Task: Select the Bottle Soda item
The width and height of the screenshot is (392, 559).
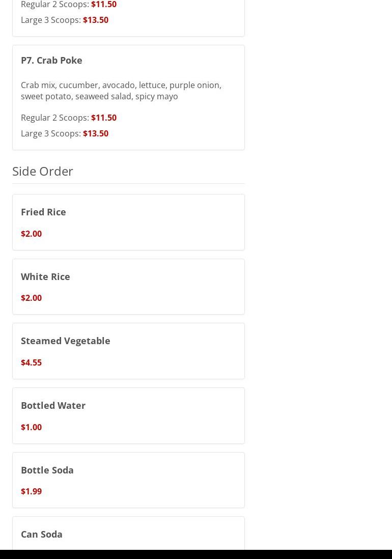Action: point(47,470)
